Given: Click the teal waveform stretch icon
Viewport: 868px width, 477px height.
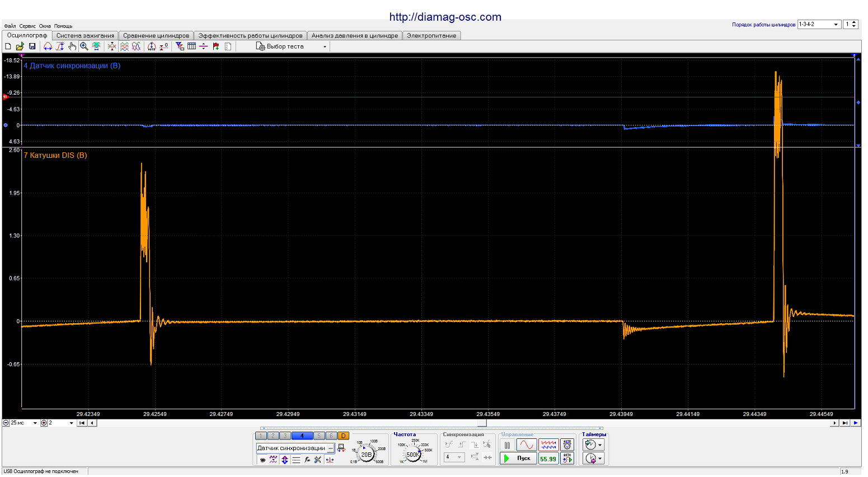Looking at the screenshot, I should point(96,46).
